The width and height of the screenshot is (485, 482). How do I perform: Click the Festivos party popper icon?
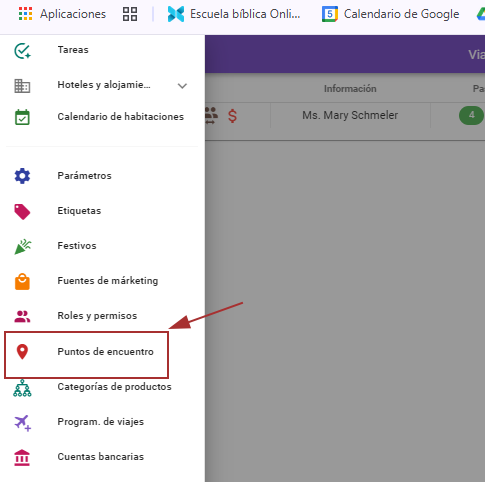tap(22, 247)
